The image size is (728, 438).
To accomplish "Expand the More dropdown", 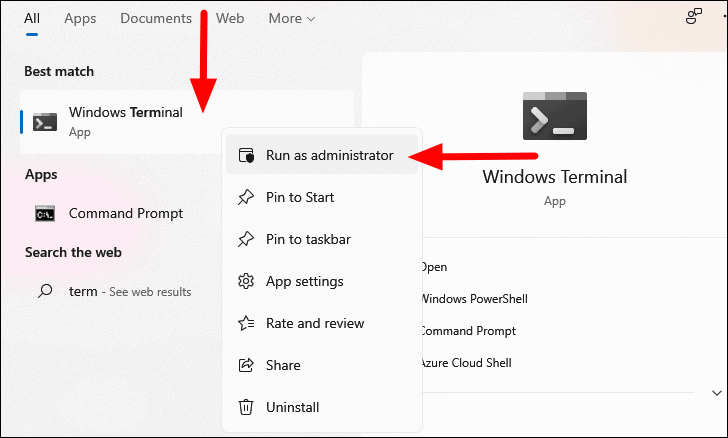I will pyautogui.click(x=292, y=19).
